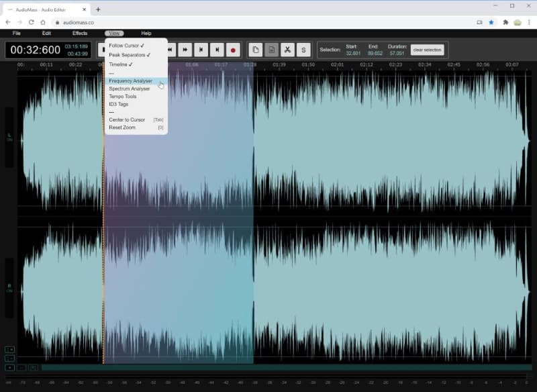Jump to end with skip-forward button
Screen dimensions: 537x392
pos(217,50)
